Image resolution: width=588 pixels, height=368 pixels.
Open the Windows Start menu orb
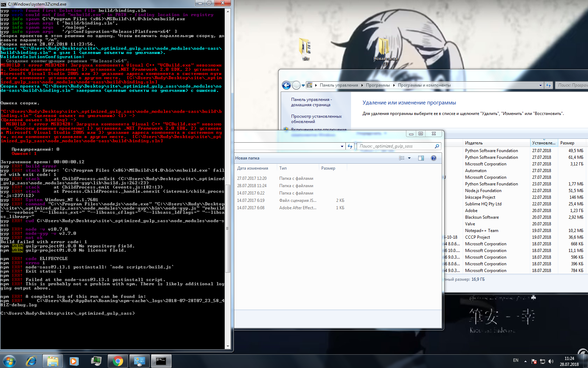pos(9,361)
